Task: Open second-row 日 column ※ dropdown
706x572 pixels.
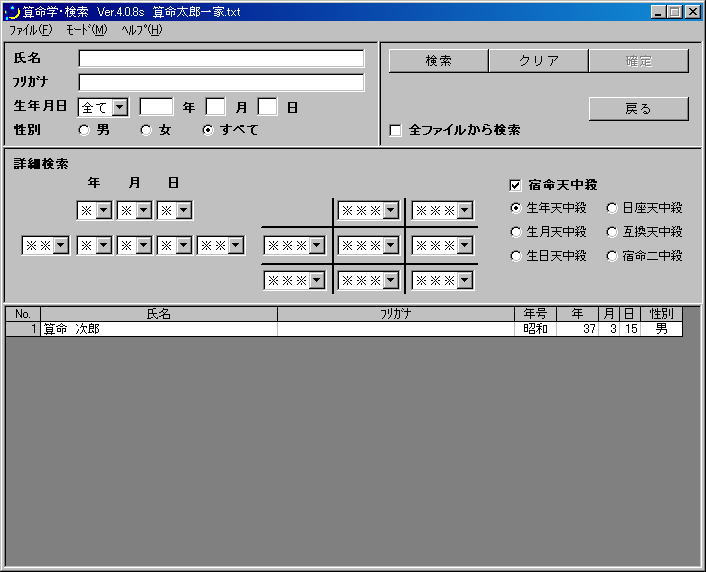Action: 184,245
